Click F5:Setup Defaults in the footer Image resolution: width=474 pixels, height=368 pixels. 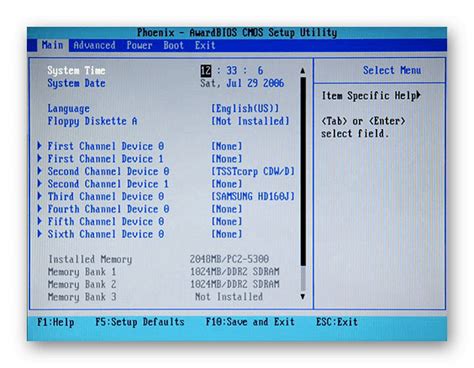(140, 322)
